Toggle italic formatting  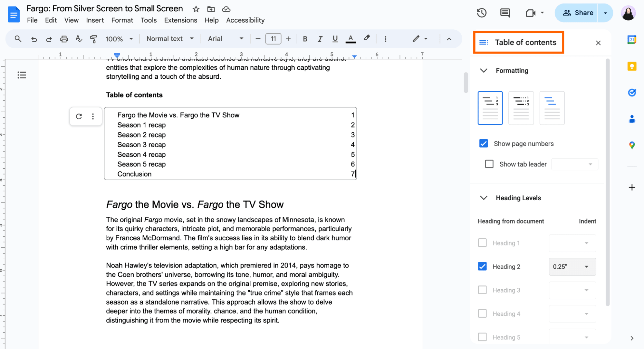[x=320, y=39]
